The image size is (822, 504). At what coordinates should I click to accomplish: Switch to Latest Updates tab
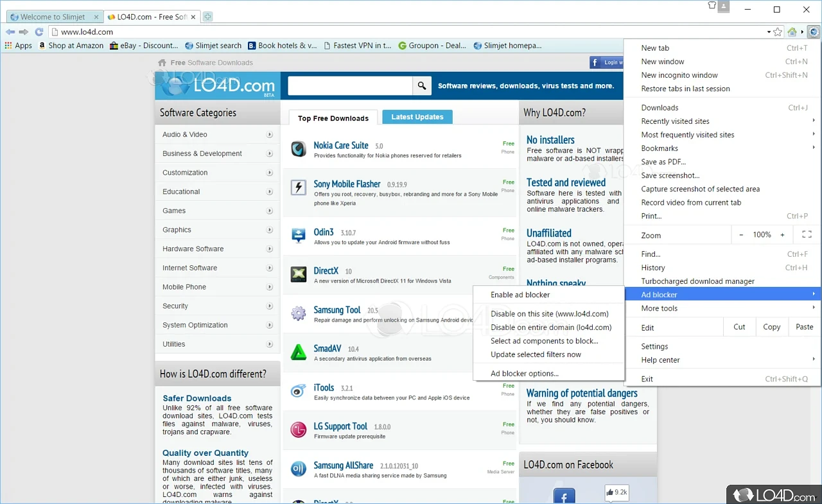417,117
